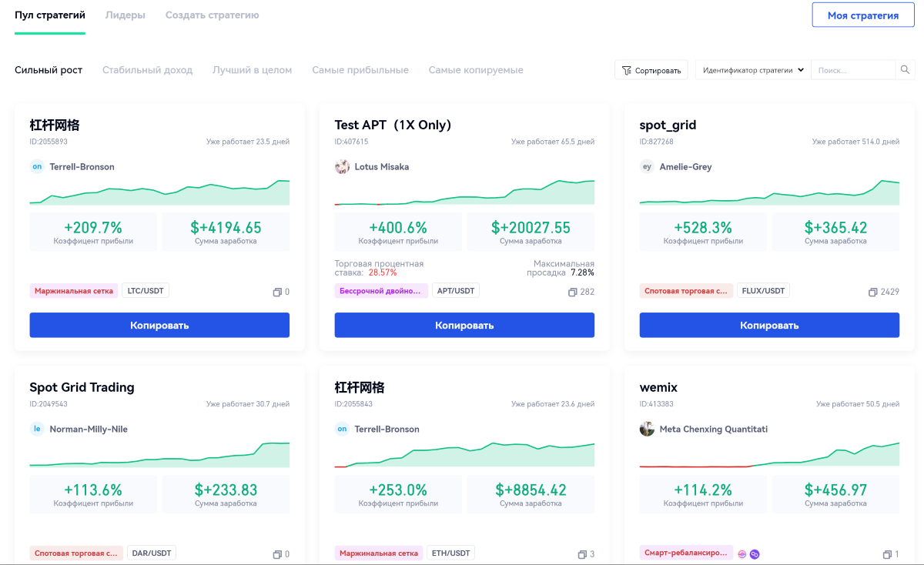Image resolution: width=924 pixels, height=565 pixels.
Task: Expand the Идентификатор стратегии dropdown
Action: (x=753, y=70)
